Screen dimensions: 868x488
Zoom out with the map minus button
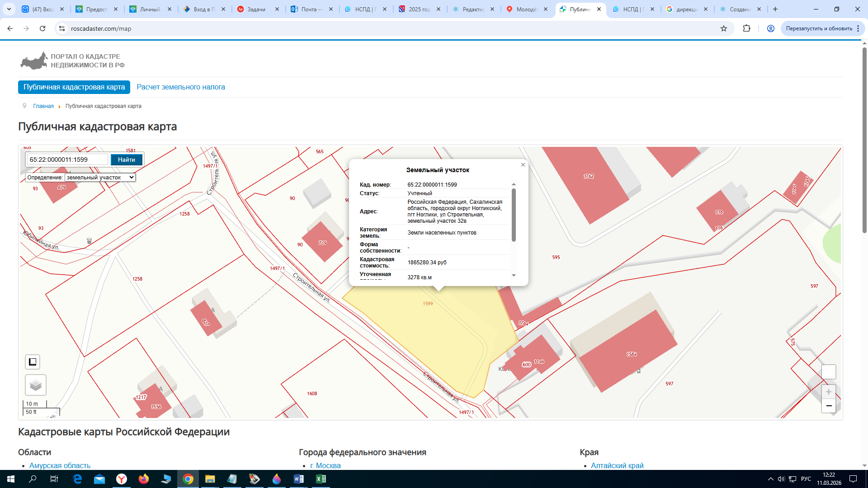click(x=828, y=406)
